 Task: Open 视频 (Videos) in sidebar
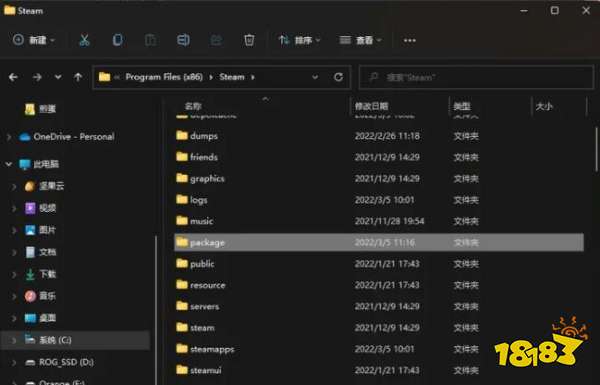tap(47, 208)
